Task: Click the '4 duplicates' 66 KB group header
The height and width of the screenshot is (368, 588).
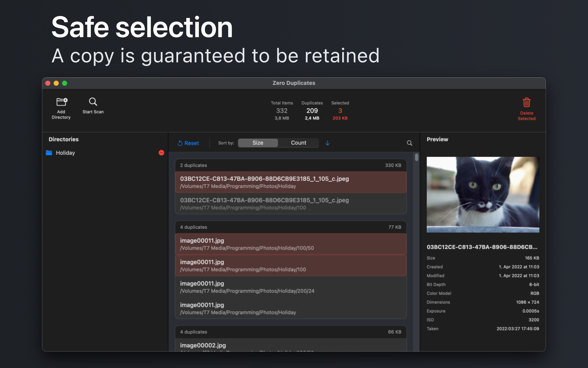Action: (x=291, y=332)
